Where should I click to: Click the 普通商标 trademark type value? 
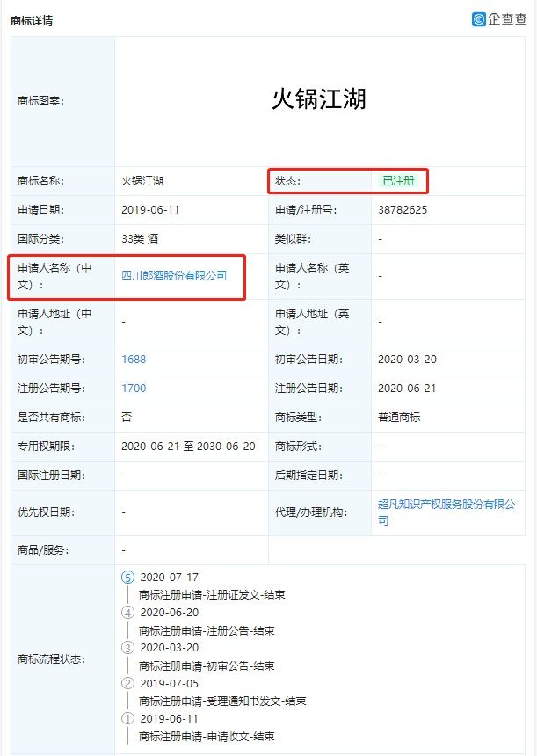click(x=399, y=417)
